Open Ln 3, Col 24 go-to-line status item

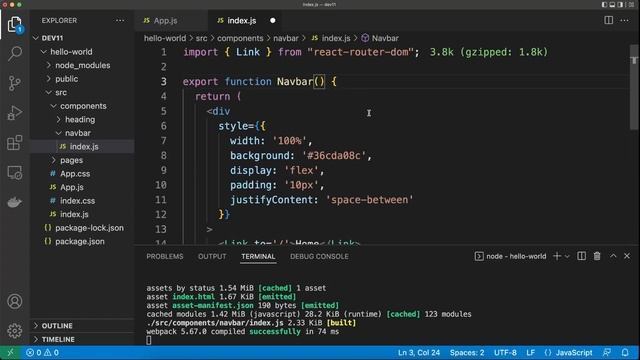point(419,353)
